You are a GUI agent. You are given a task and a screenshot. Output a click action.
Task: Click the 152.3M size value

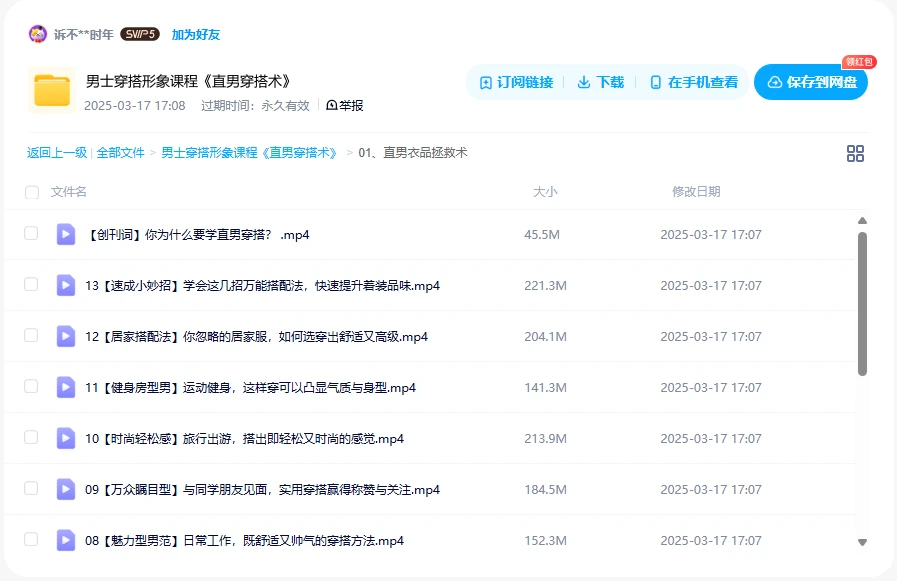point(545,540)
